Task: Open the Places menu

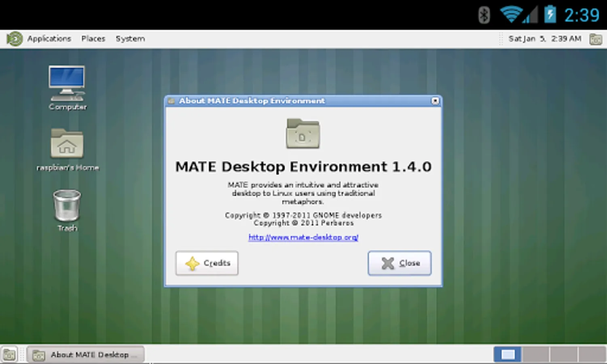Action: click(93, 39)
